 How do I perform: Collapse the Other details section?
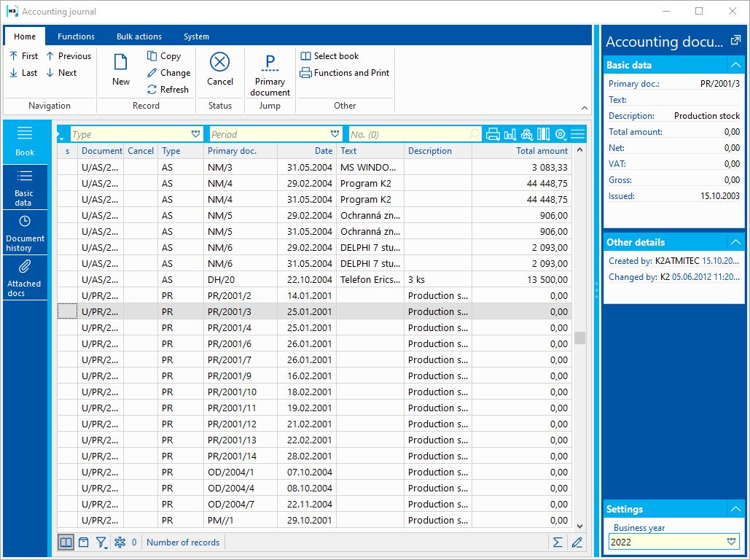click(x=735, y=242)
